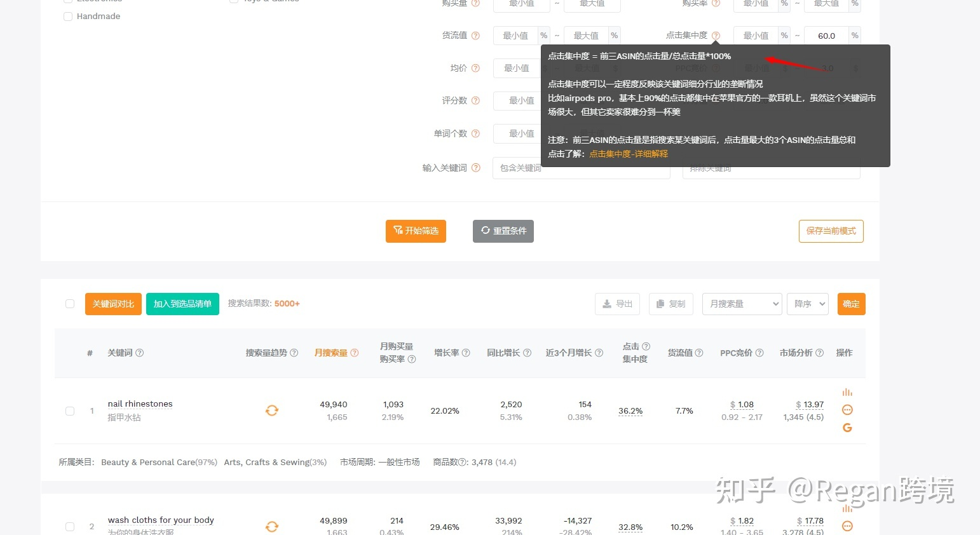The height and width of the screenshot is (535, 980).
Task: Open help icon next to 评分数 filter
Action: [475, 100]
